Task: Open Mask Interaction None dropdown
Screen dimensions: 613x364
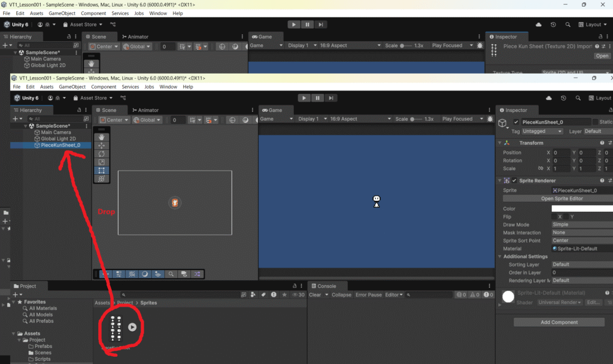Action: tap(582, 232)
